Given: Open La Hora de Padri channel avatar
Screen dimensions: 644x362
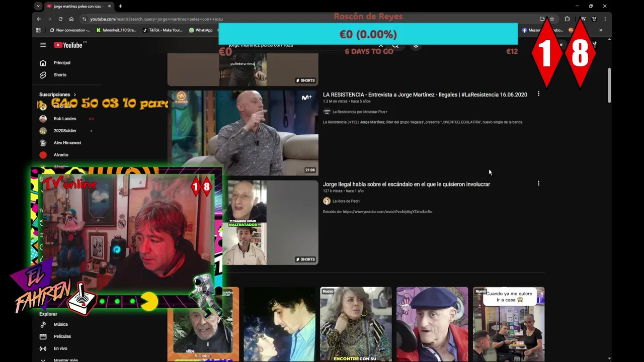Looking at the screenshot, I should pos(327,201).
